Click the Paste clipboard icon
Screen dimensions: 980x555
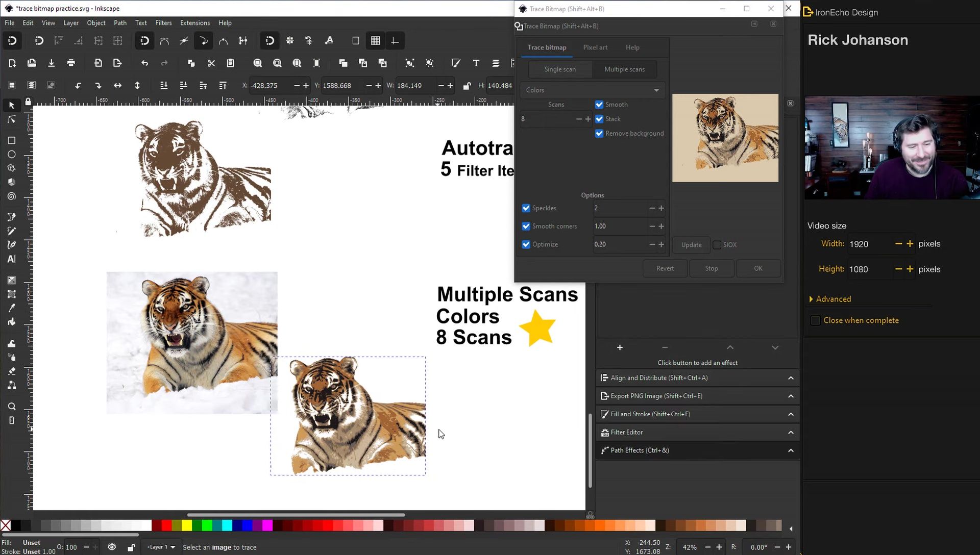click(230, 63)
